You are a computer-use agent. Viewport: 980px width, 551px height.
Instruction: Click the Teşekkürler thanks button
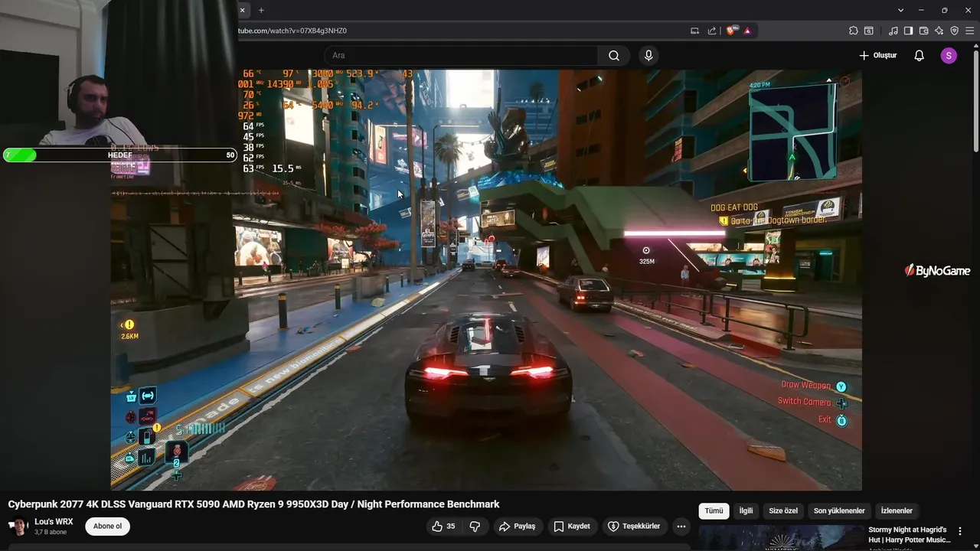pos(634,527)
